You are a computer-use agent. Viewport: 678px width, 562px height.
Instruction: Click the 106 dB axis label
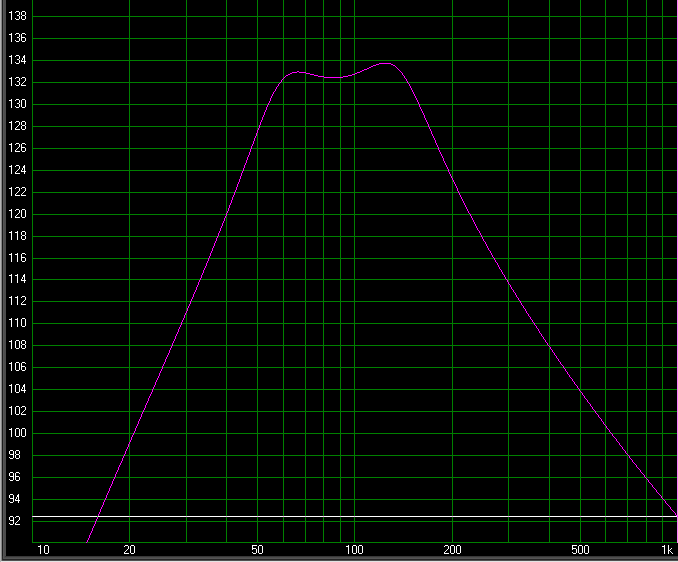(x=17, y=367)
